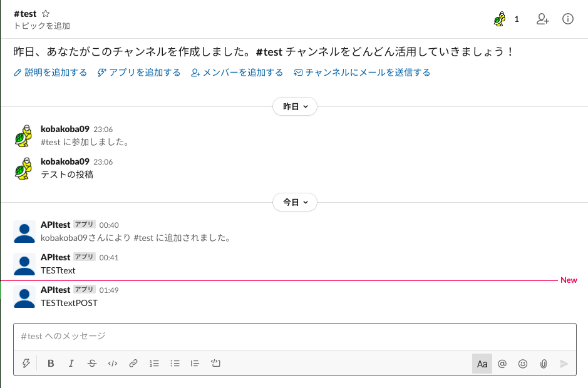Insert inline code formatting
588x388 pixels.
pyautogui.click(x=113, y=363)
